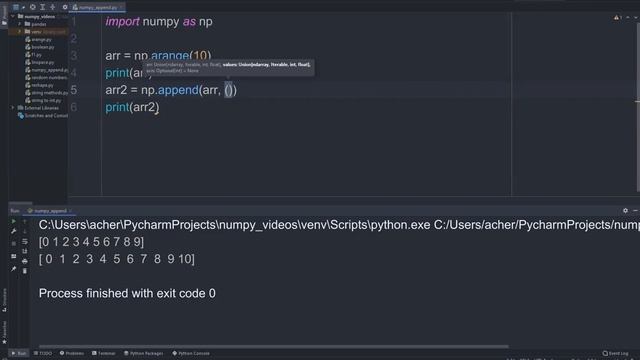This screenshot has width=640, height=360.
Task: Open the Event Log
Action: [616, 353]
